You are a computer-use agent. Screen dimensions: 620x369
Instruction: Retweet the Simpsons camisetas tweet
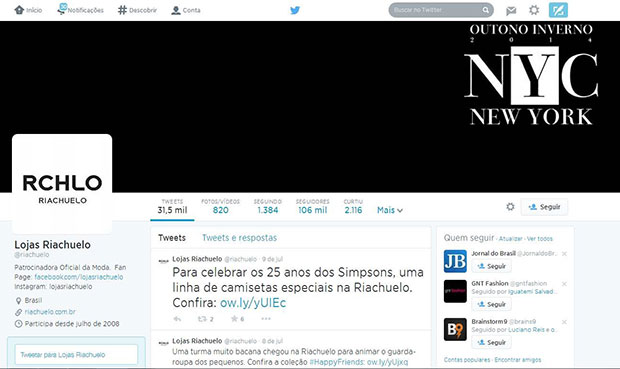click(x=206, y=319)
